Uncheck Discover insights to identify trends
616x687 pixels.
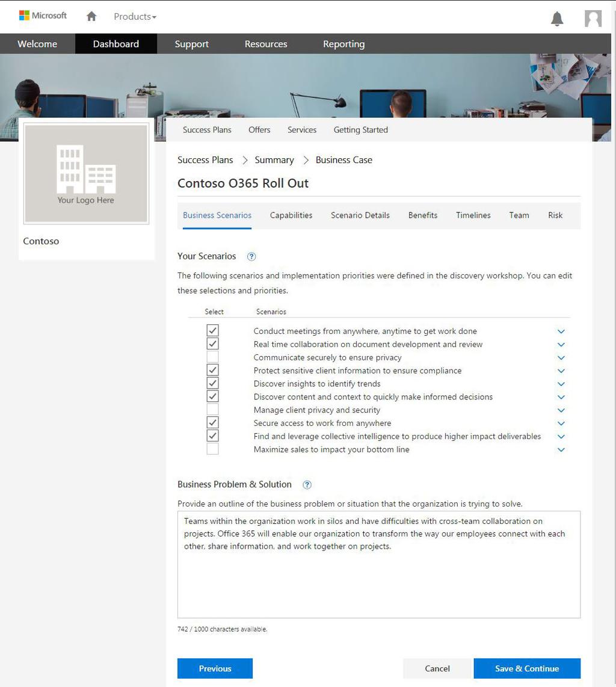click(x=212, y=383)
